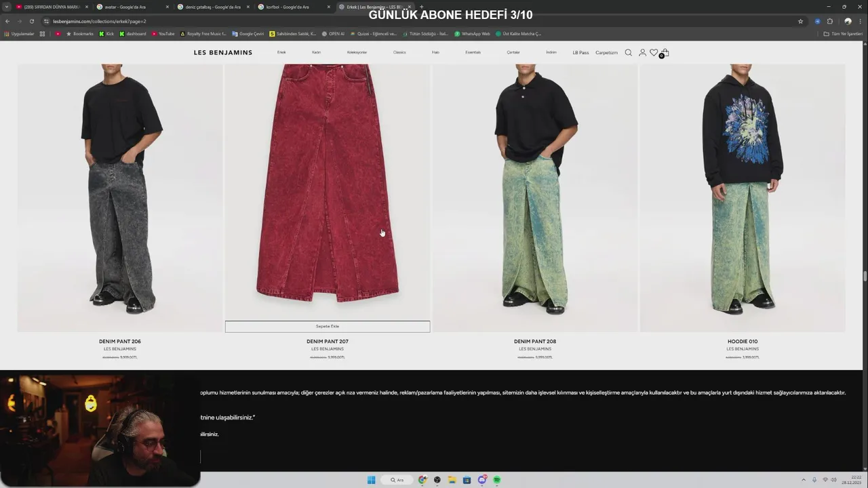Open the OPEN AI bookmark
Screen dimensions: 868x488
pyautogui.click(x=333, y=33)
